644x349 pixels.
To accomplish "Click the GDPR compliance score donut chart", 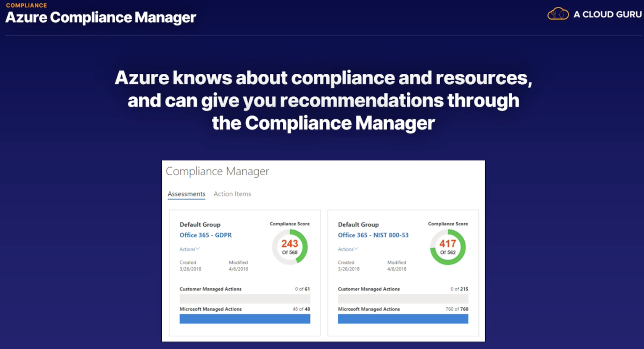I will [290, 247].
